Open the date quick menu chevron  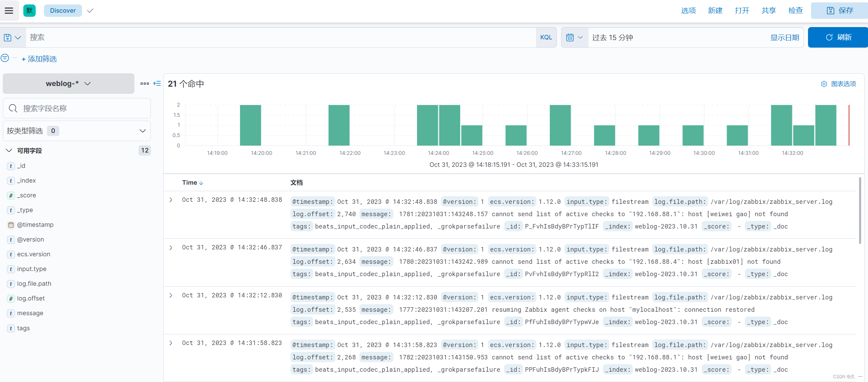click(x=580, y=37)
